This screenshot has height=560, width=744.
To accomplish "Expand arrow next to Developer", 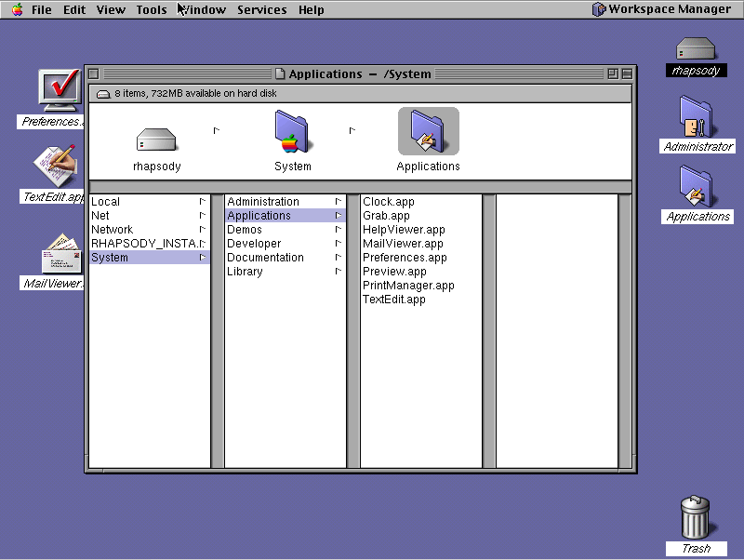I will 339,243.
